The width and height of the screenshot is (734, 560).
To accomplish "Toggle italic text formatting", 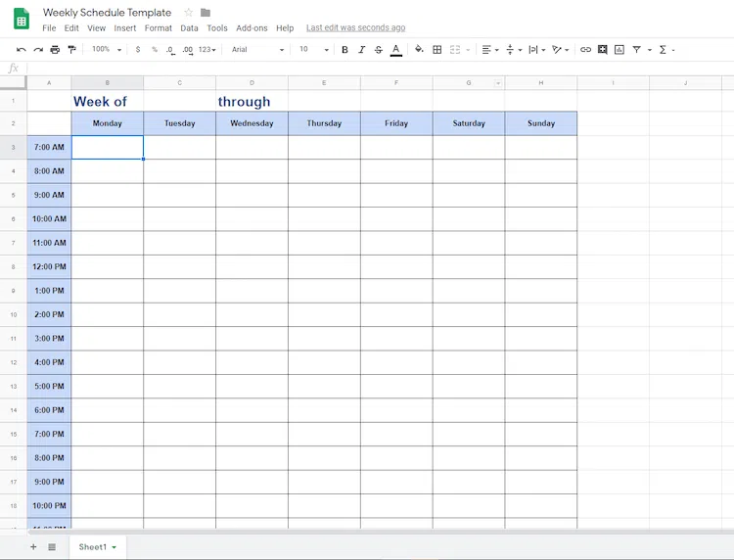I will click(x=361, y=49).
